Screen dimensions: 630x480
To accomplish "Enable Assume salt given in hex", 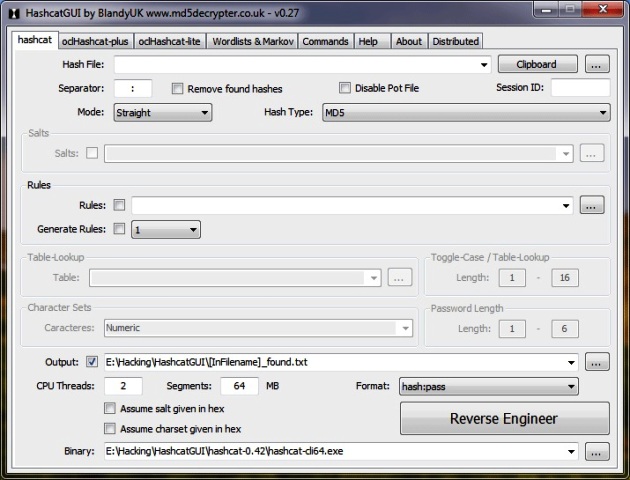I will 110,408.
